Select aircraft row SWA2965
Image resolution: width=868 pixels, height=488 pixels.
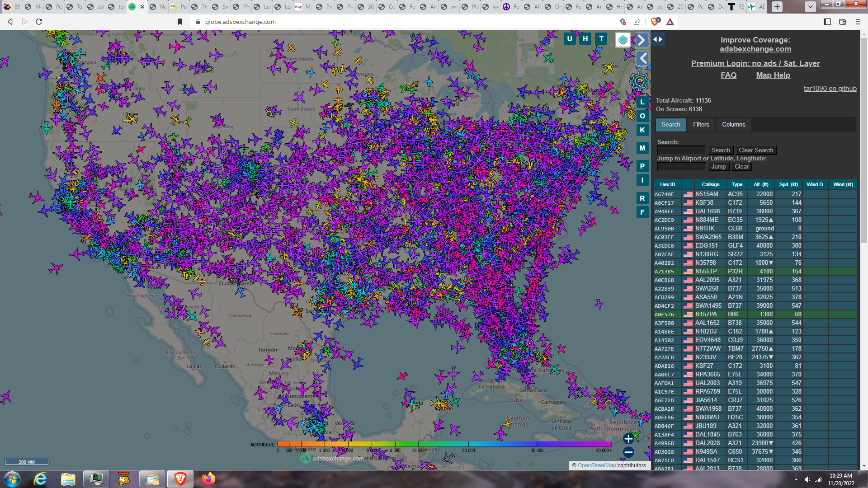click(x=755, y=237)
